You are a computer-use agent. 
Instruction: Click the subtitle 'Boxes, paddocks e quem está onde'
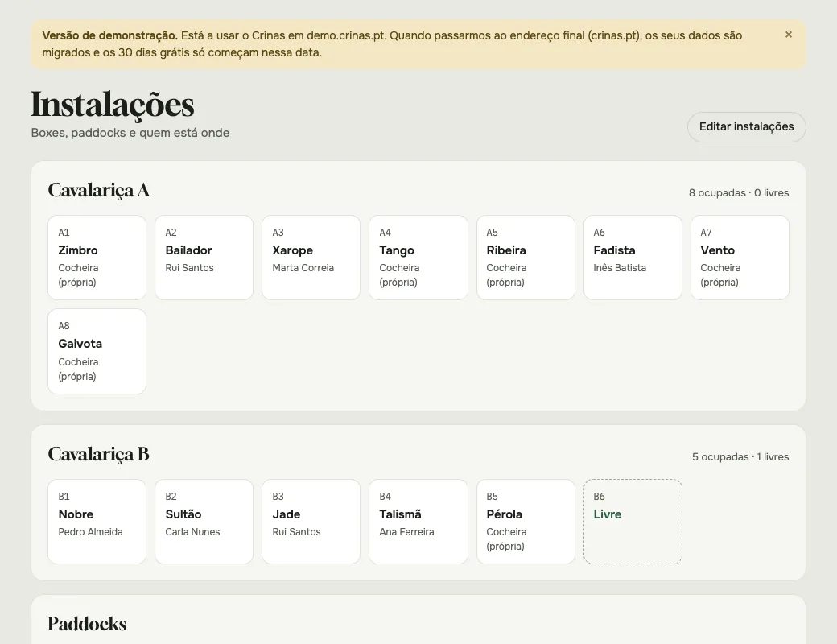point(130,133)
